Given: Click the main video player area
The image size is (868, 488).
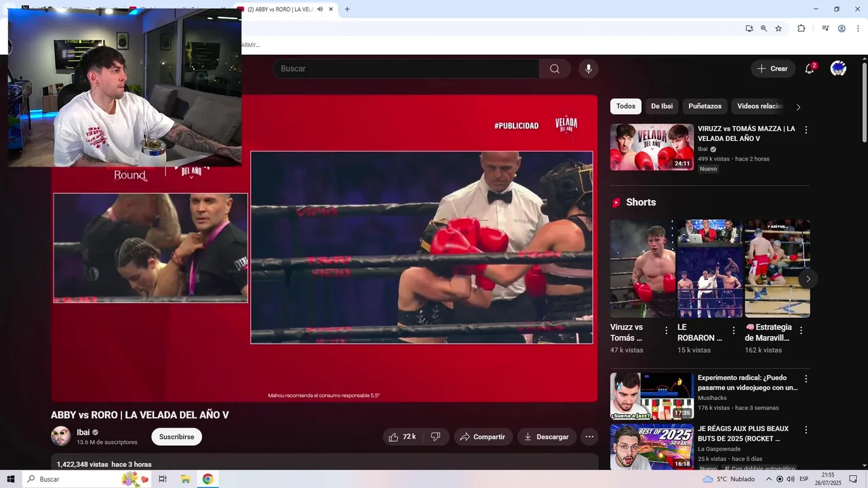Looking at the screenshot, I should [324, 248].
